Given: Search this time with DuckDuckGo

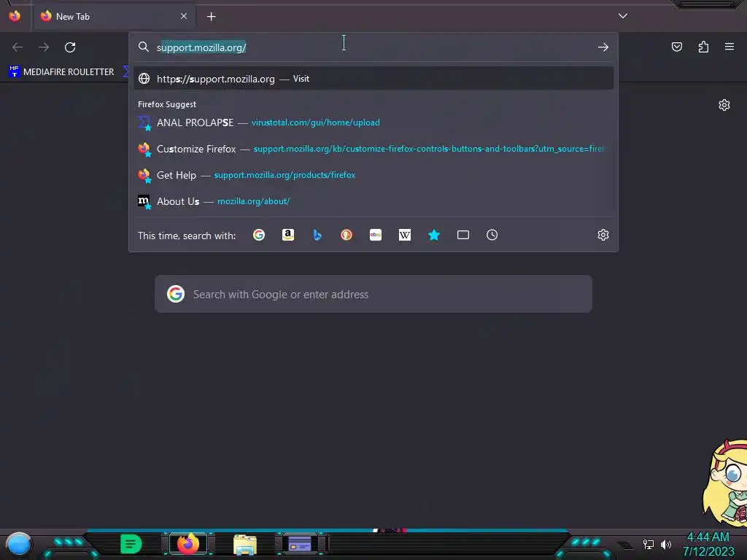Looking at the screenshot, I should click(x=347, y=235).
